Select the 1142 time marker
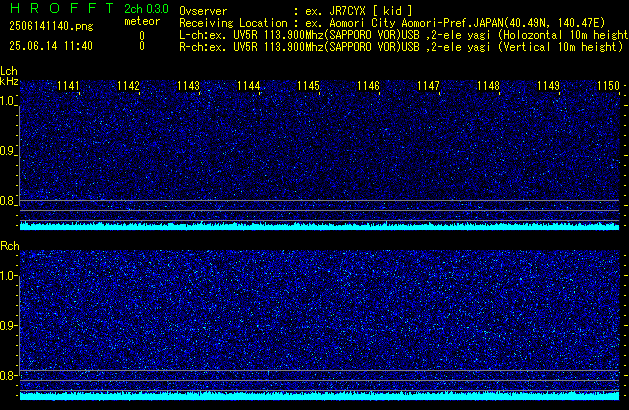The height and width of the screenshot is (410, 629). tap(128, 86)
